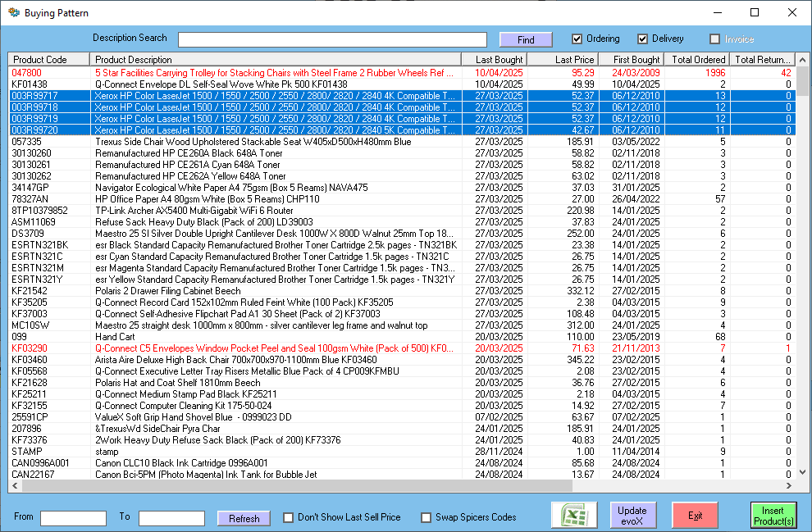The height and width of the screenshot is (532, 812).
Task: Sort by the Product Code column header
Action: tap(49, 60)
